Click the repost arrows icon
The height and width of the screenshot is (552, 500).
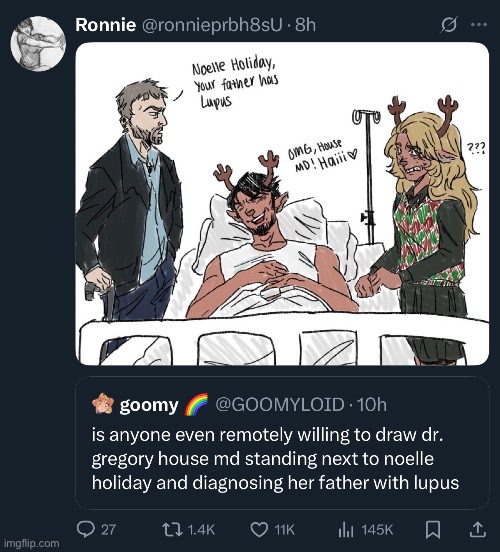tap(173, 529)
